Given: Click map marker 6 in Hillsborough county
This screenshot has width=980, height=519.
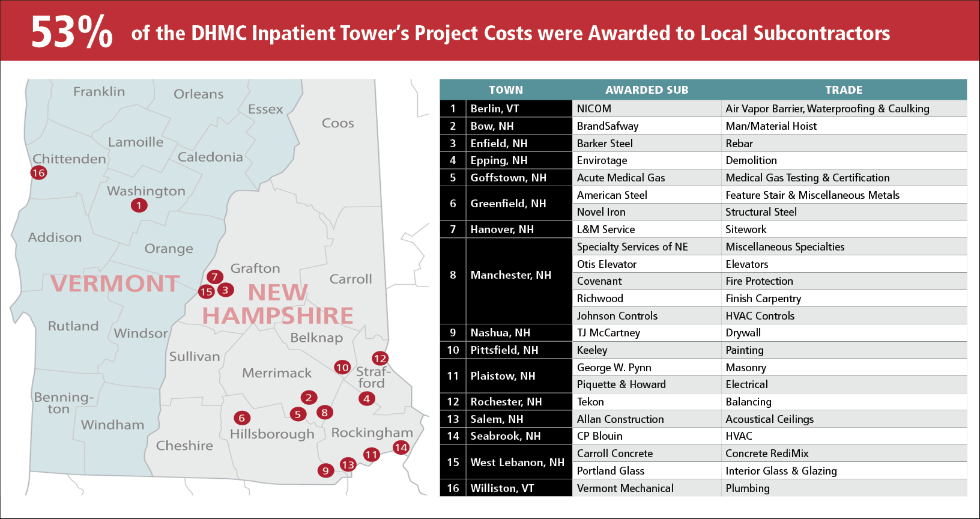Looking at the screenshot, I should pyautogui.click(x=241, y=418).
